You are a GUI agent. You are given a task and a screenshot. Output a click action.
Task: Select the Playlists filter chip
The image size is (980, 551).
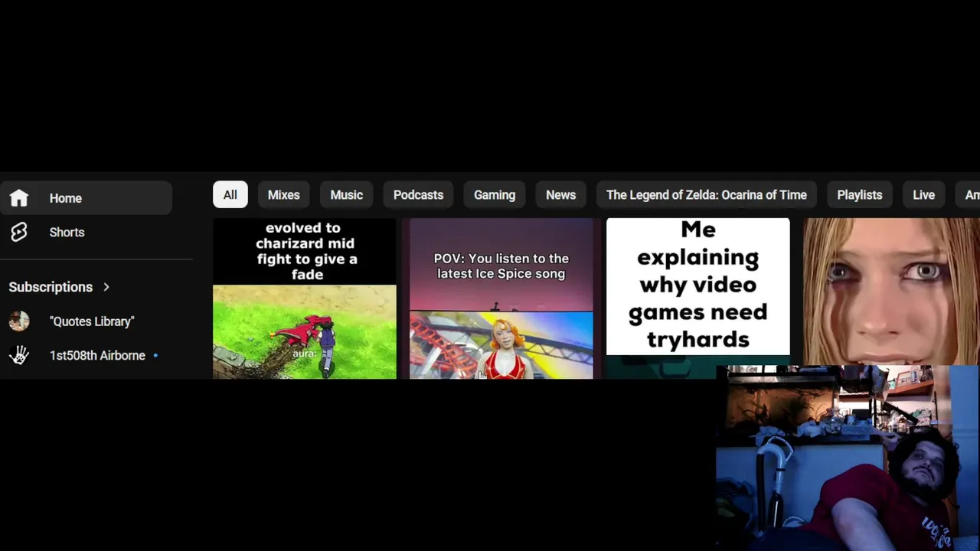tap(860, 195)
